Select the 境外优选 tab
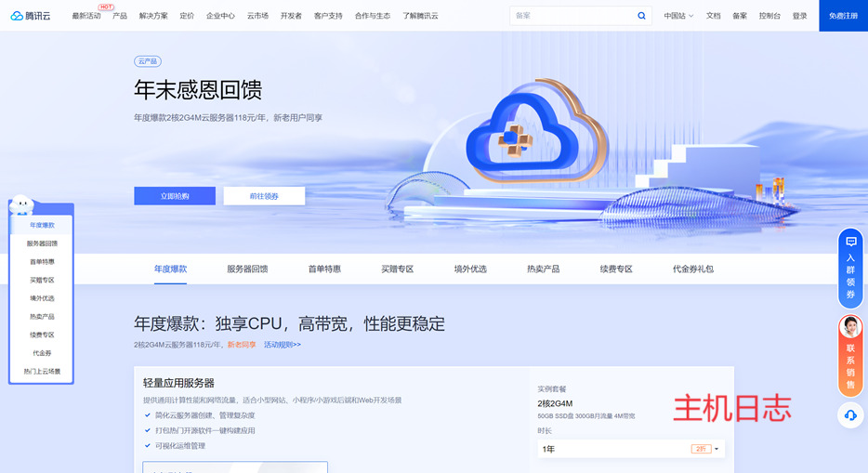The width and height of the screenshot is (868, 473). coord(470,269)
